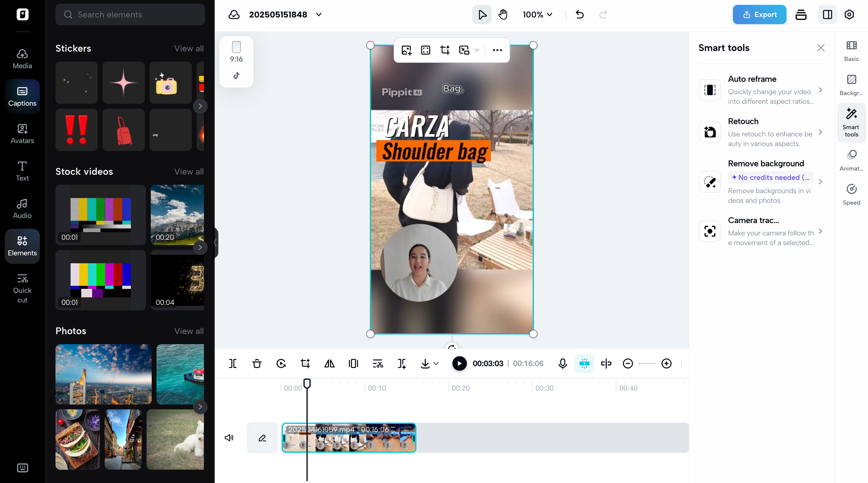Select the mountain landscape stock video
Image resolution: width=868 pixels, height=483 pixels.
coord(177,215)
